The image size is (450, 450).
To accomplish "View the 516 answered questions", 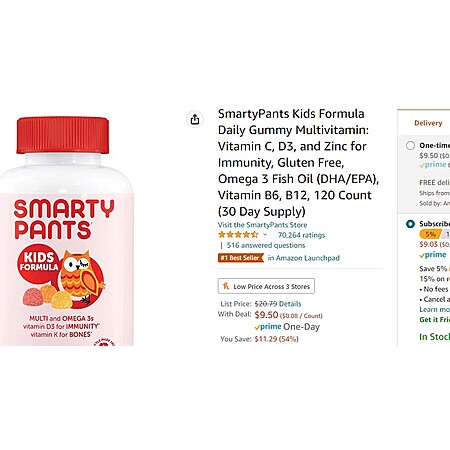I will (x=266, y=245).
